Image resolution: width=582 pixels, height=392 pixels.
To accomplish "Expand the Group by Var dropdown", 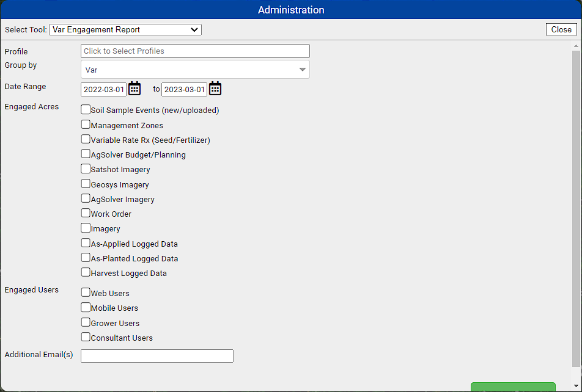I will click(x=195, y=70).
